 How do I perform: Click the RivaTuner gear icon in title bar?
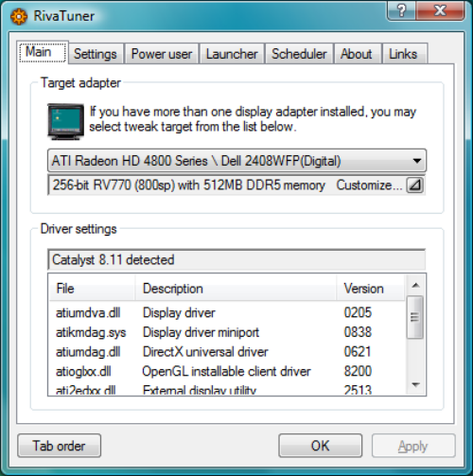[19, 16]
